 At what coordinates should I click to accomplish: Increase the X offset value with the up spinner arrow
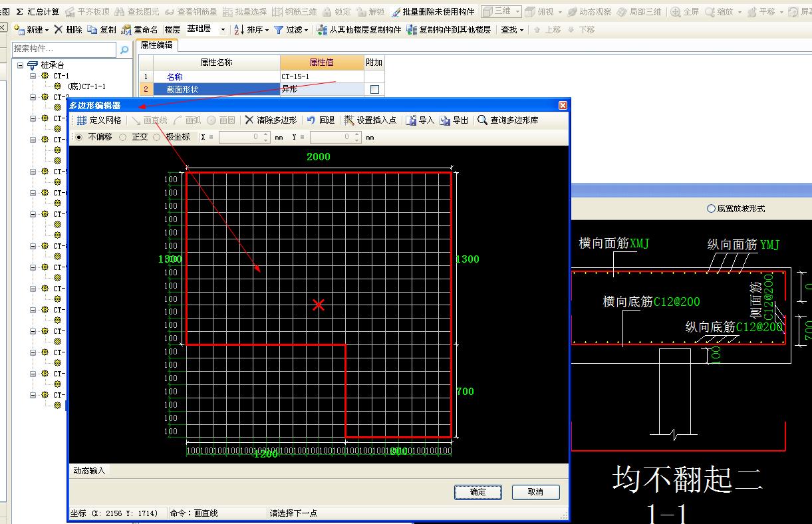click(265, 134)
